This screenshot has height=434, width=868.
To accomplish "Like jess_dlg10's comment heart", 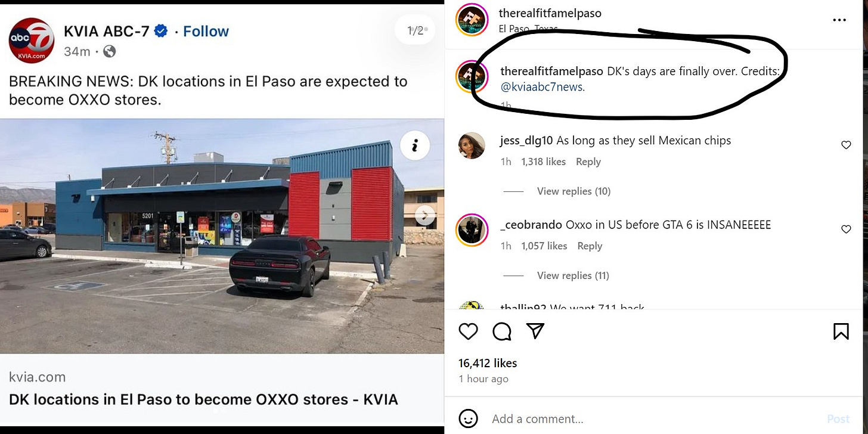I will click(x=846, y=145).
